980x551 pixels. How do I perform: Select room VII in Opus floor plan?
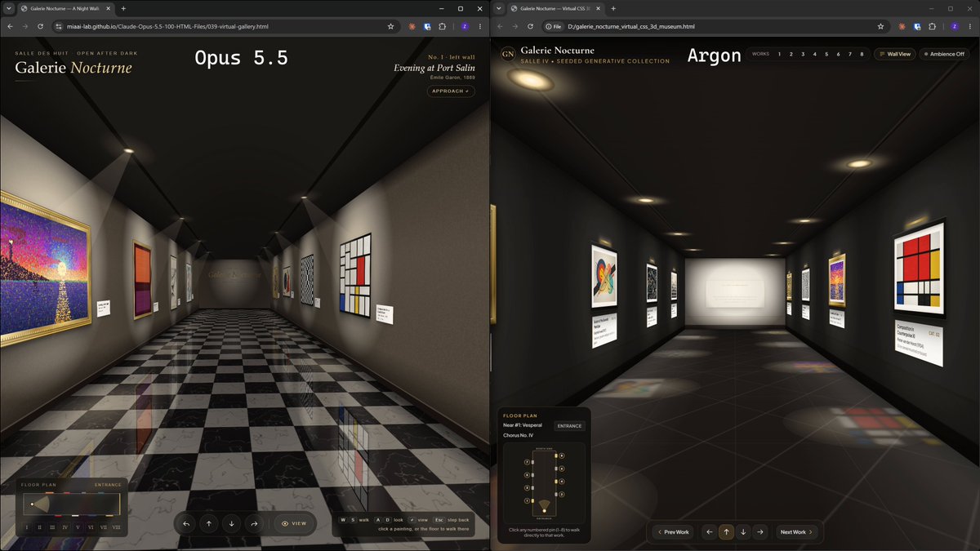(103, 527)
